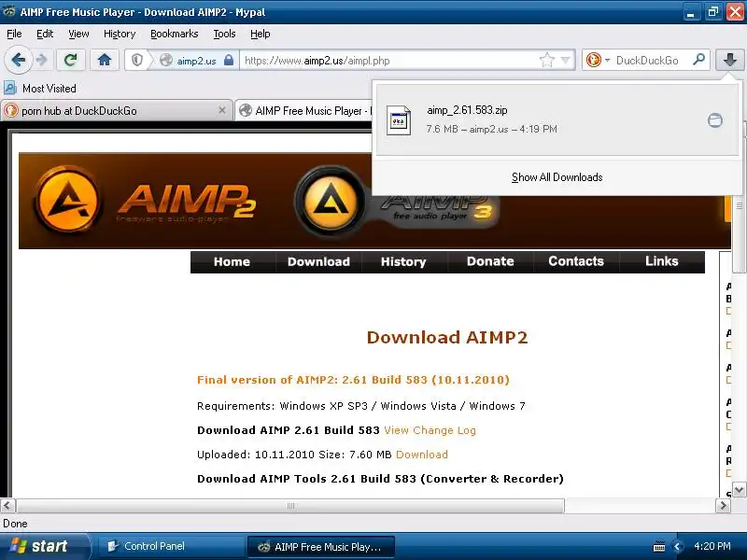Click the AIMP3 free audio player logo
Image resolution: width=747 pixels, height=560 pixels.
click(x=398, y=201)
